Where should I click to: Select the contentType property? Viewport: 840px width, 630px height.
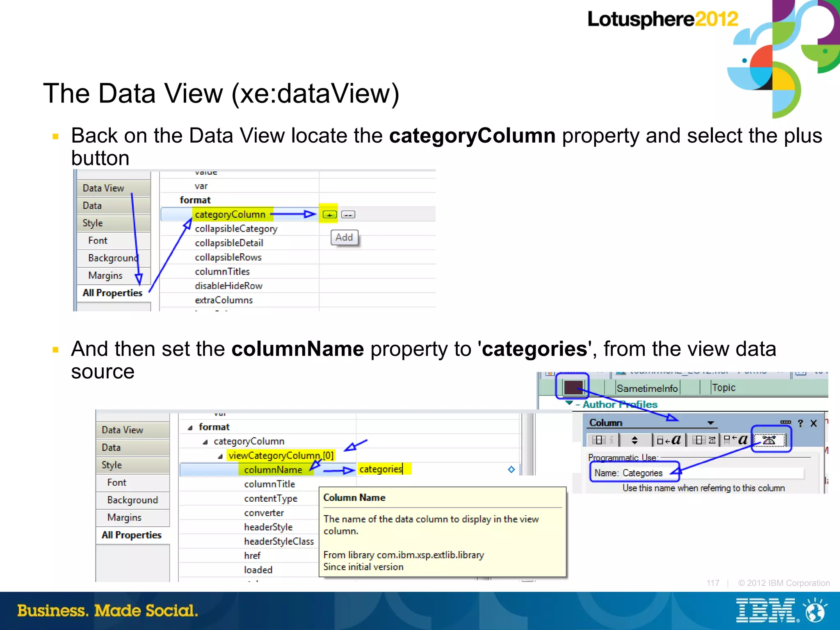[271, 498]
